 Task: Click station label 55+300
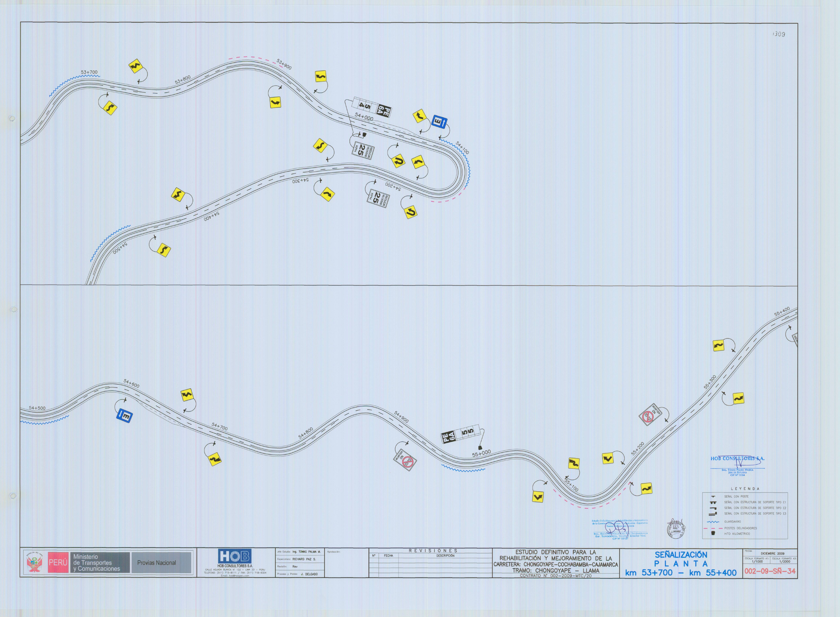710,382
